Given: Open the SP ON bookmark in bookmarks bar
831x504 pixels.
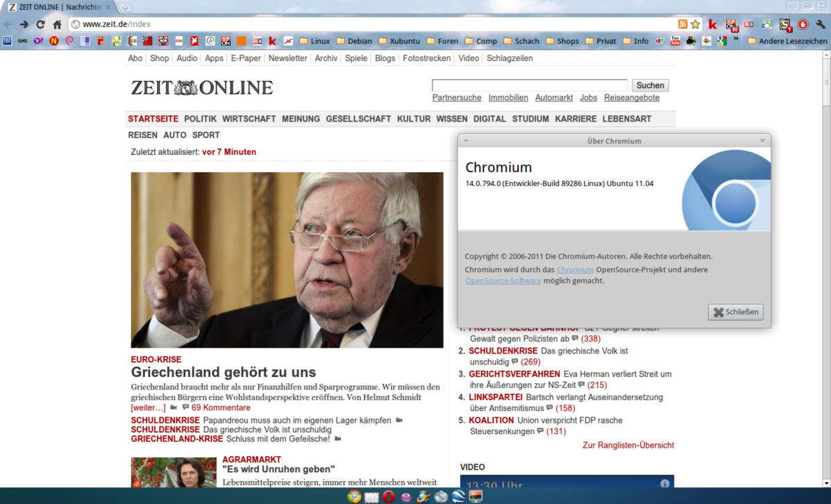Looking at the screenshot, I should point(226,41).
